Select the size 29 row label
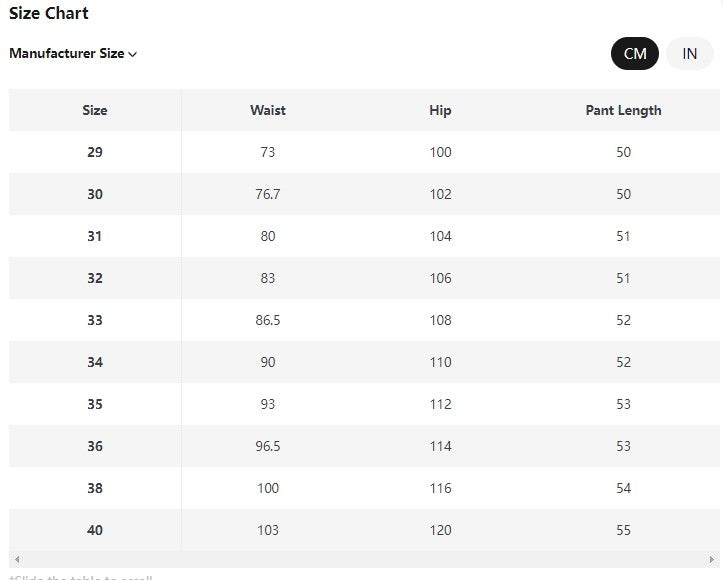The width and height of the screenshot is (723, 580). [x=95, y=152]
